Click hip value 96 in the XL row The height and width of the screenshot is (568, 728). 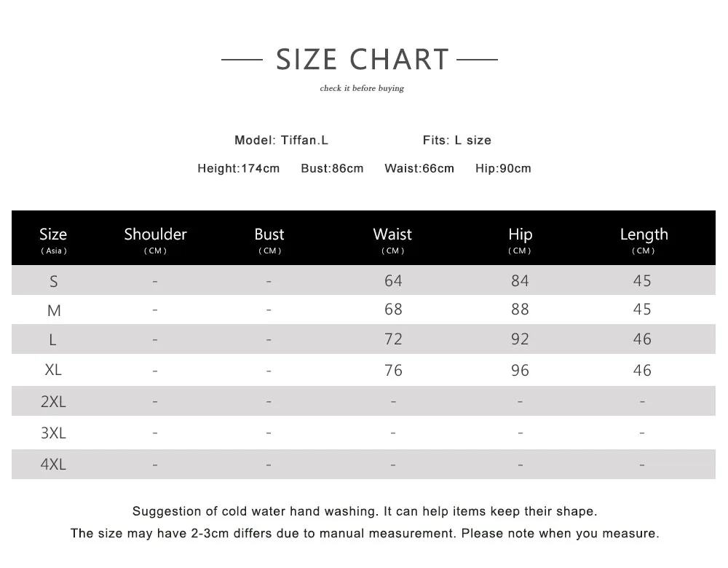pos(520,370)
